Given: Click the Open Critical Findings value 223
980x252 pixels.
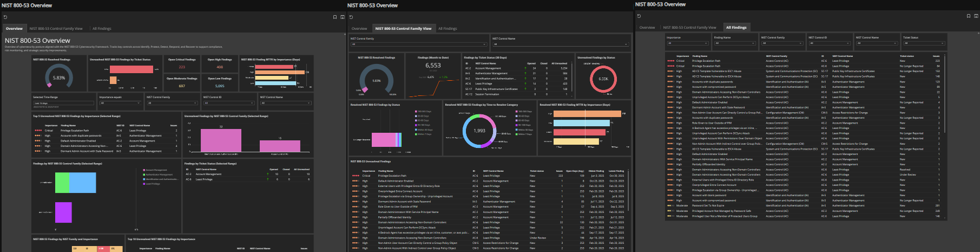Looking at the screenshot, I should [x=182, y=67].
